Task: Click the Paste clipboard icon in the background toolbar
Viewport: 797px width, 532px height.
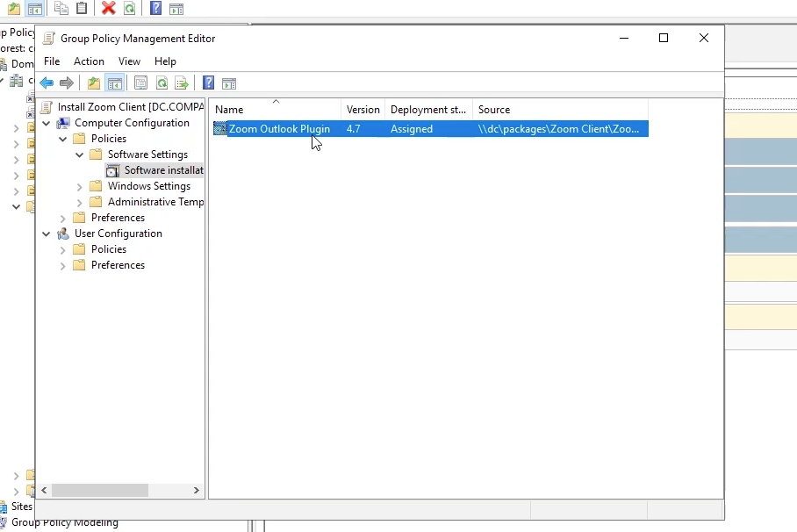Action: coord(82,8)
